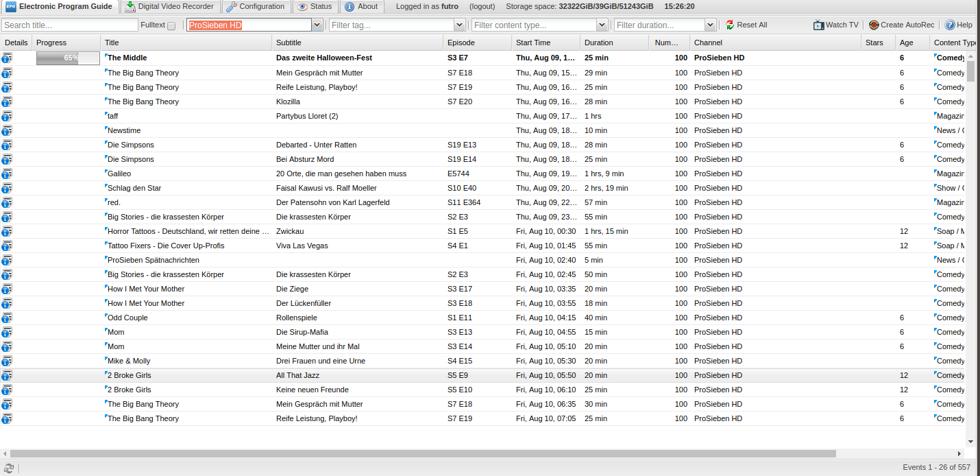Click the grid's scroll-down arrow
This screenshot has height=476, width=980.
click(970, 442)
